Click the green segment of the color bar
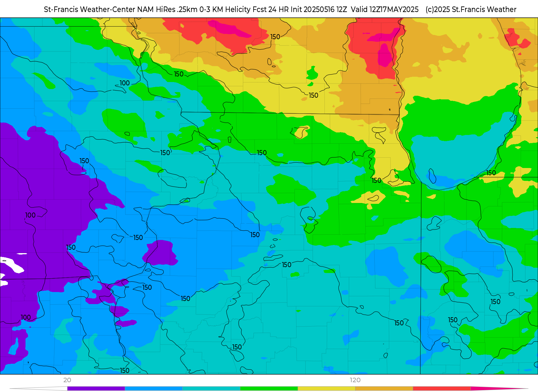Image resolution: width=538 pixels, height=392 pixels. pos(269,388)
